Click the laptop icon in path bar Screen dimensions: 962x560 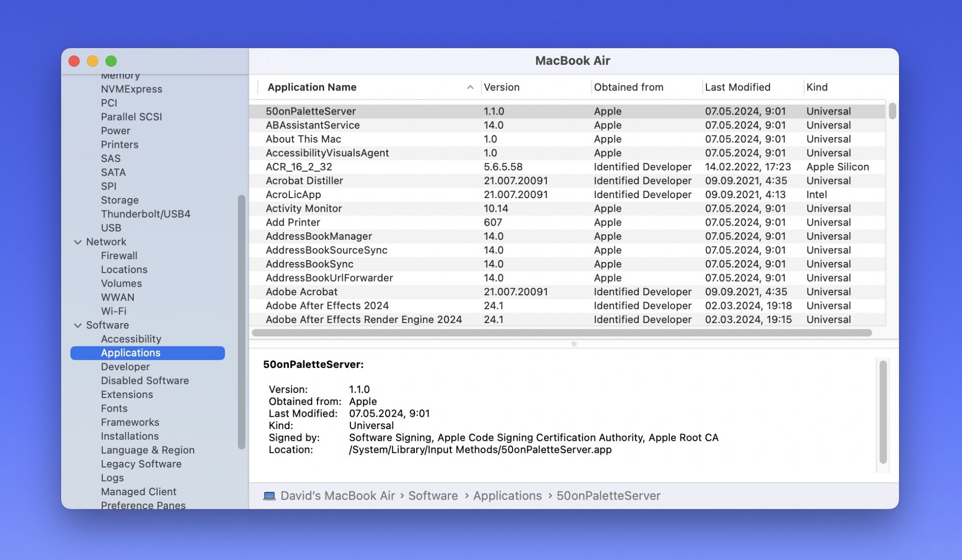click(269, 496)
